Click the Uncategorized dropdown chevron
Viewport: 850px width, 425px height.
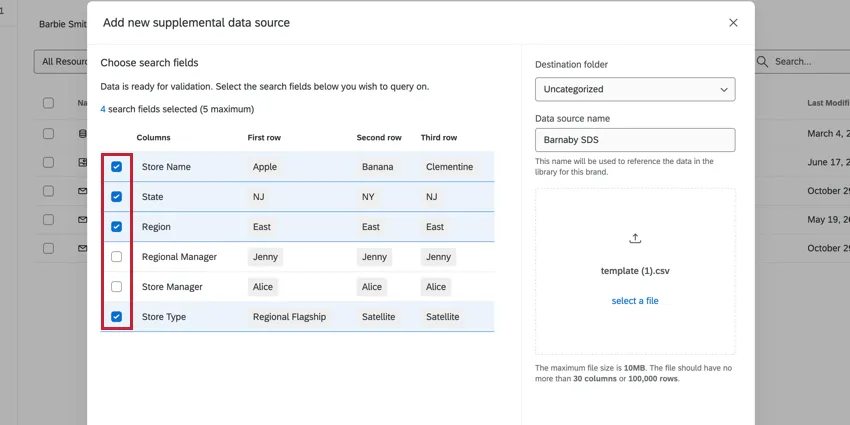[x=724, y=89]
